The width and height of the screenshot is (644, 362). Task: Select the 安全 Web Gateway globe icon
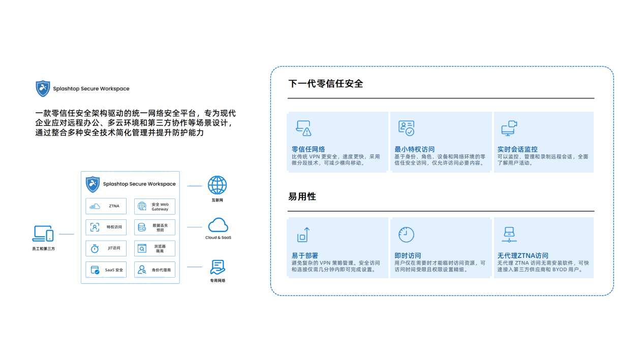pyautogui.click(x=142, y=207)
